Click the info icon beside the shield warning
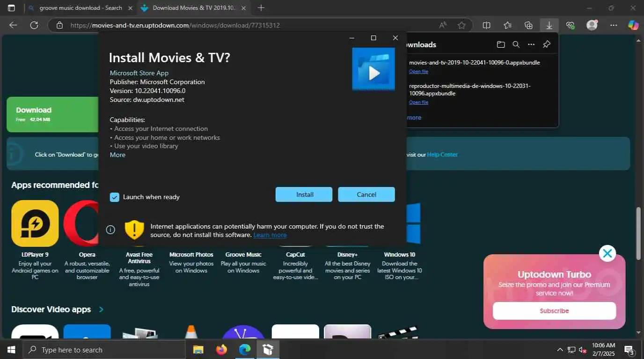This screenshot has height=359, width=644. 110,230
